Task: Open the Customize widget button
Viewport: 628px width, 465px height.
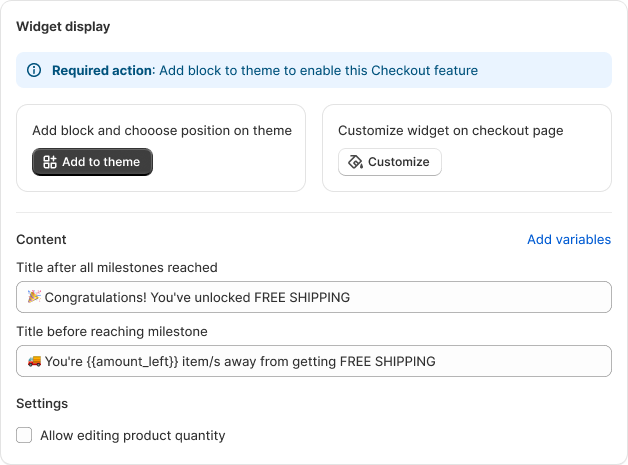Action: click(390, 162)
